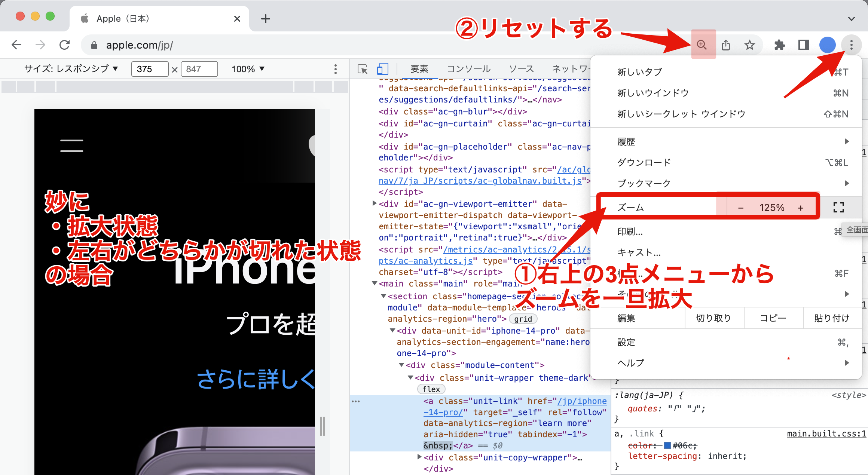Click the browser forward arrow
The image size is (868, 475).
(x=40, y=45)
